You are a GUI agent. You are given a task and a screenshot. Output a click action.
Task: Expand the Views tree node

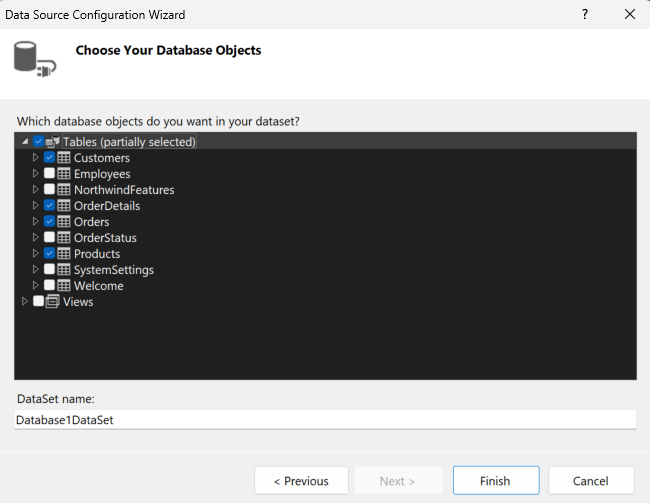click(x=25, y=302)
